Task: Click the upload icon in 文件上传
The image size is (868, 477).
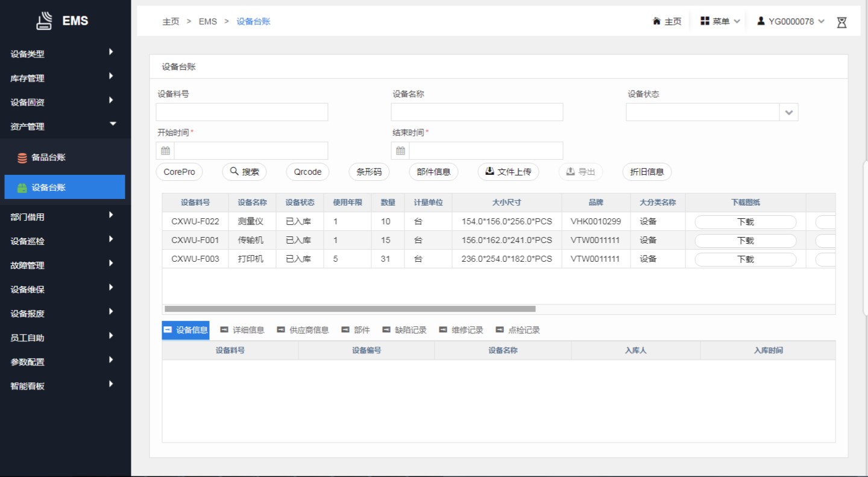Action: 490,171
